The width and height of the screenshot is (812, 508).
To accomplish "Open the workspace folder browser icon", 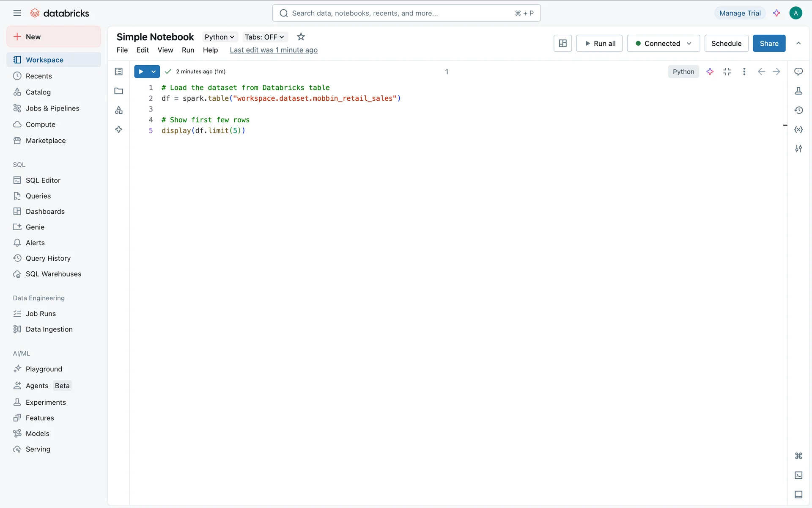I will (119, 91).
